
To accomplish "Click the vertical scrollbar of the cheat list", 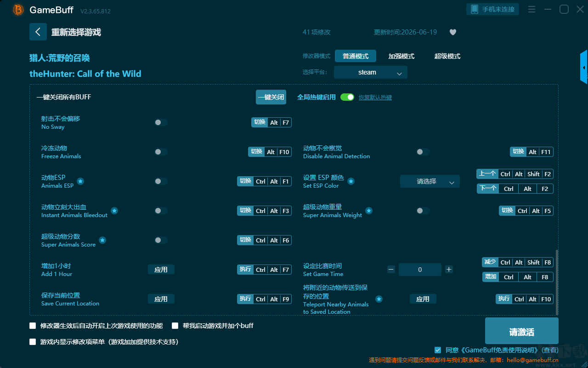I will 557,282.
